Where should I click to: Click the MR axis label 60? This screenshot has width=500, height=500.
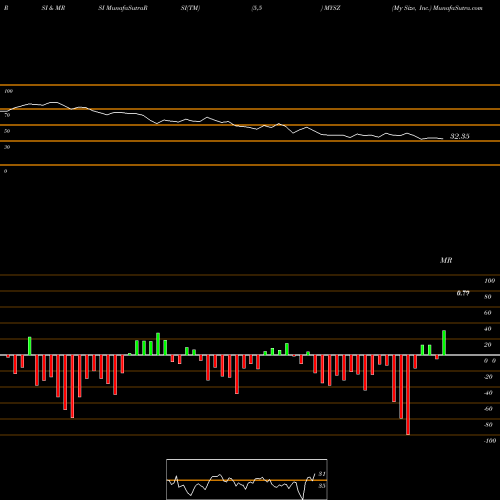488,313
